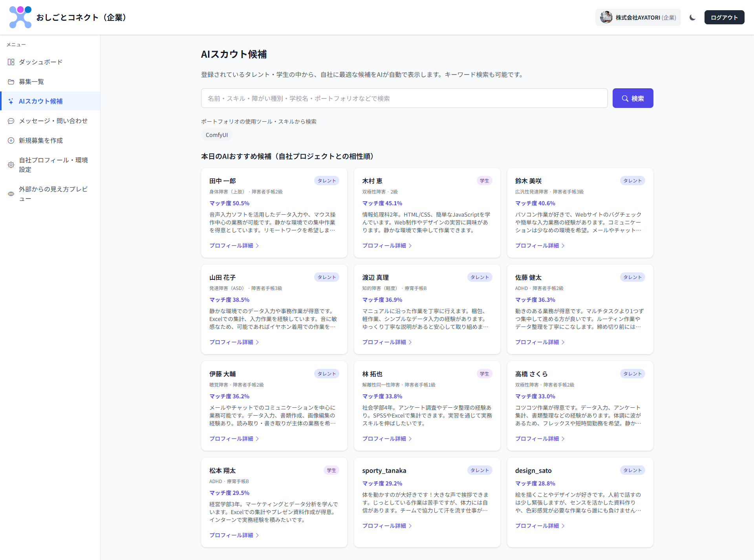
Task: Open メッセージ・問い合わせ menu item
Action: point(50,121)
